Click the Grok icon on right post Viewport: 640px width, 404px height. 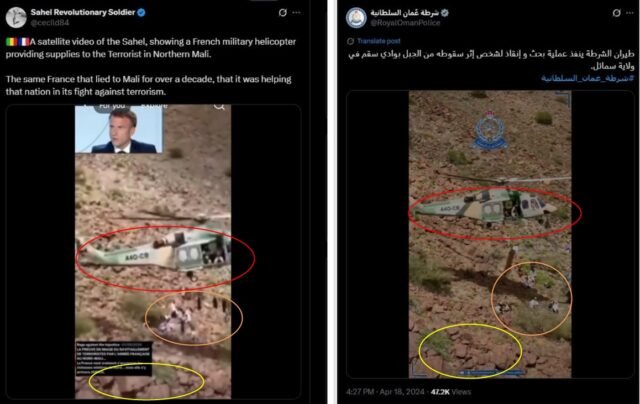[x=617, y=13]
